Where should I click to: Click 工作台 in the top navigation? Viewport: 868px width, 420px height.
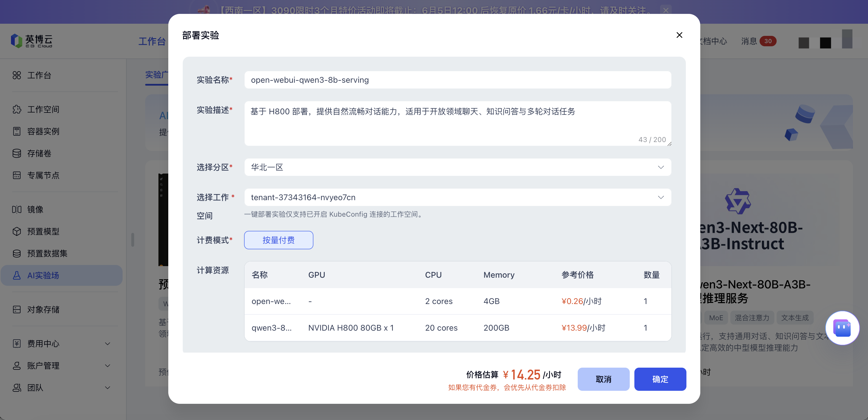152,41
